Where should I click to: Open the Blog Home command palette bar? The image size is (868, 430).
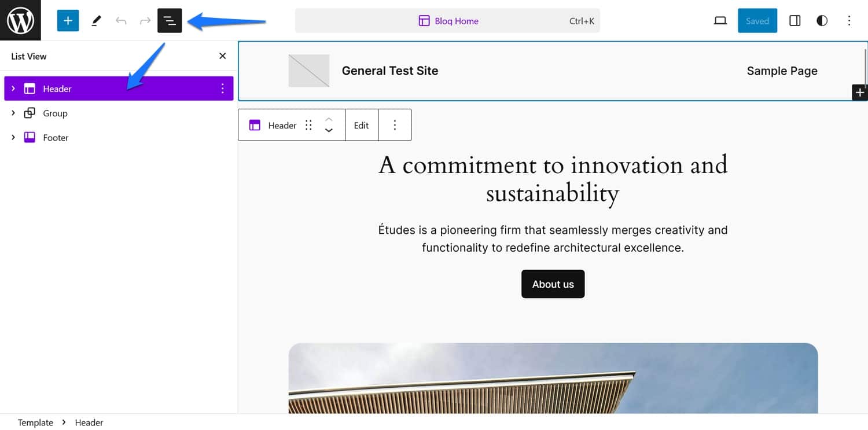[x=447, y=21]
